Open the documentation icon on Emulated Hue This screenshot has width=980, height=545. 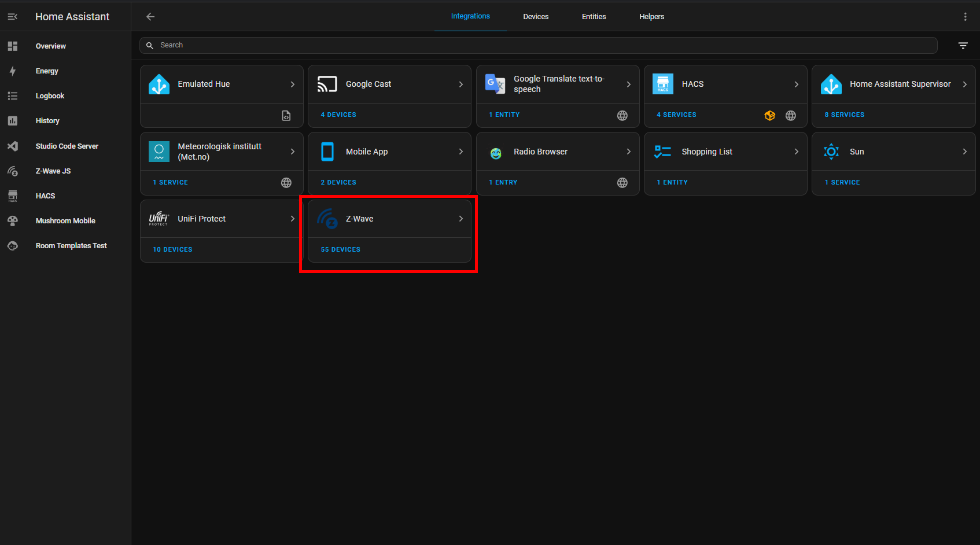286,115
